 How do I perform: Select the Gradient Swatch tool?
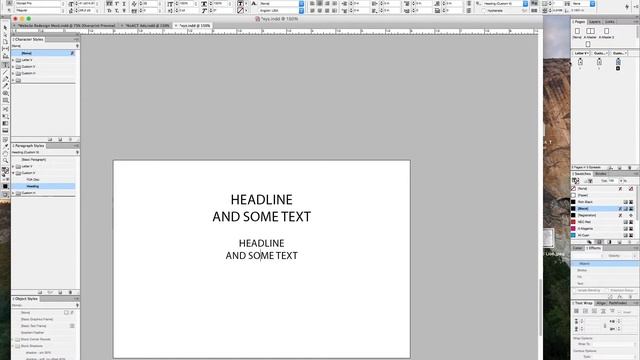point(5,123)
